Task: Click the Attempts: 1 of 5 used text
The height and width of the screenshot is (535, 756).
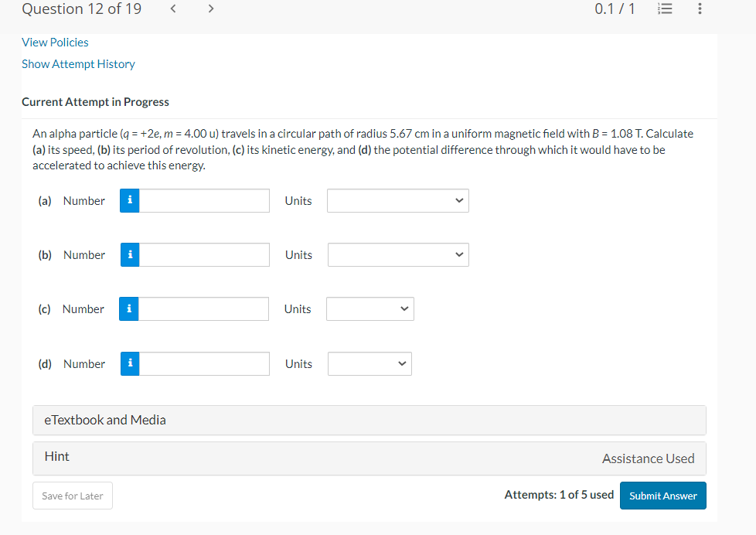Action: pos(560,495)
